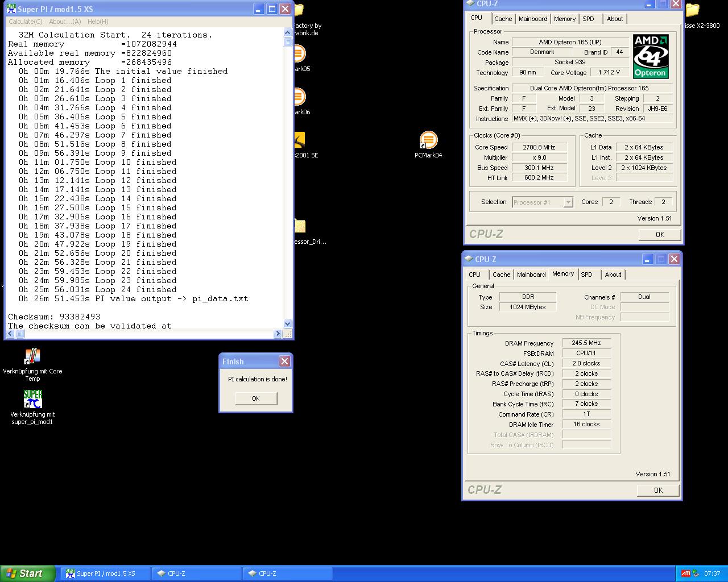This screenshot has width=728, height=582.
Task: Click the Windows Start button
Action: [x=28, y=573]
